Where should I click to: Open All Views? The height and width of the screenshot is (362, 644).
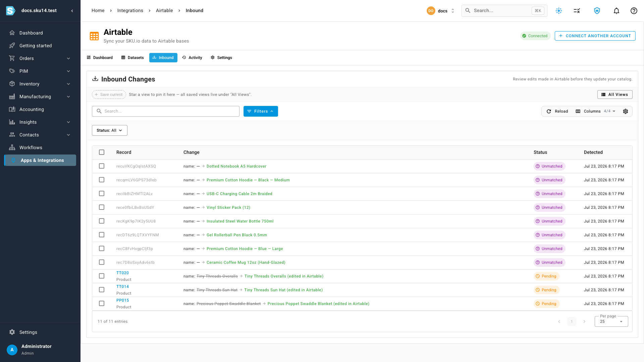(x=615, y=95)
